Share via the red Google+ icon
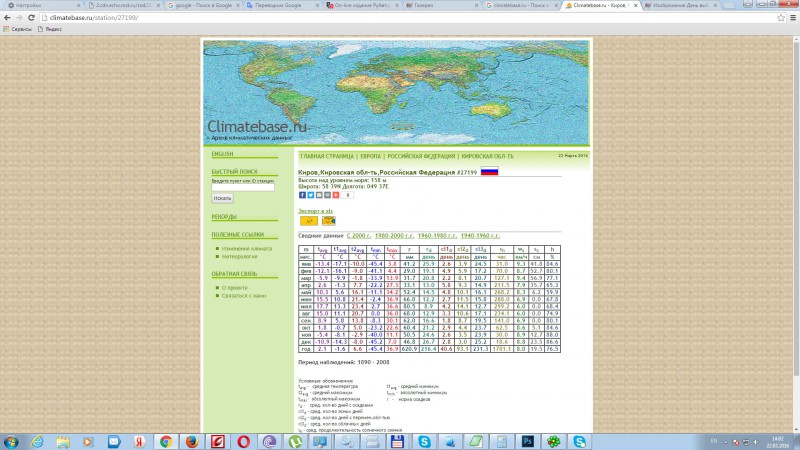The width and height of the screenshot is (800, 450). [x=335, y=195]
